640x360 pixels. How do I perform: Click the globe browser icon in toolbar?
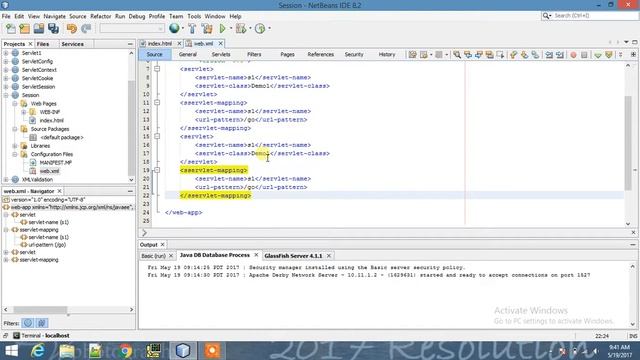(x=174, y=28)
